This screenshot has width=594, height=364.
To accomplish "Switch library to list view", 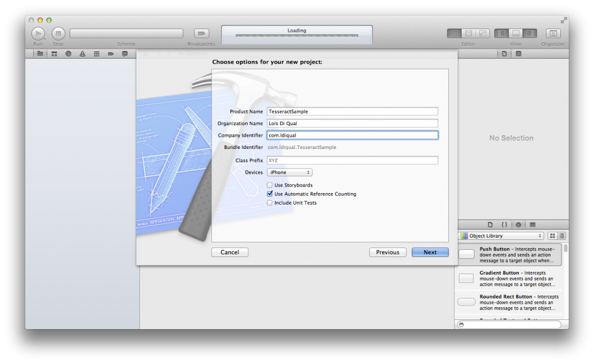I will point(562,236).
